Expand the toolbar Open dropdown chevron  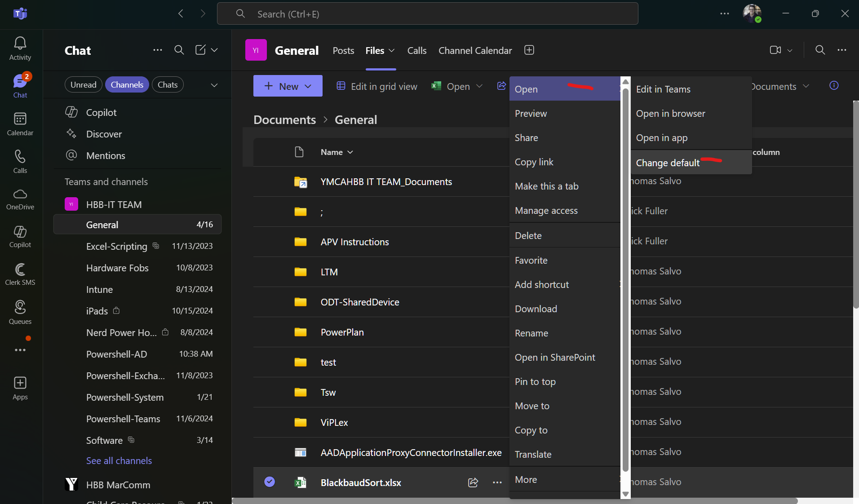[x=479, y=86]
